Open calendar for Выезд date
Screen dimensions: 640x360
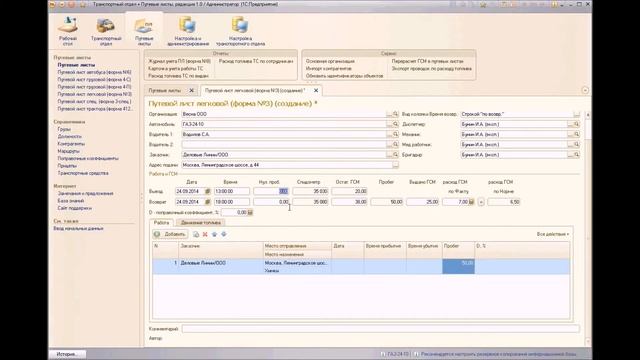coord(207,191)
